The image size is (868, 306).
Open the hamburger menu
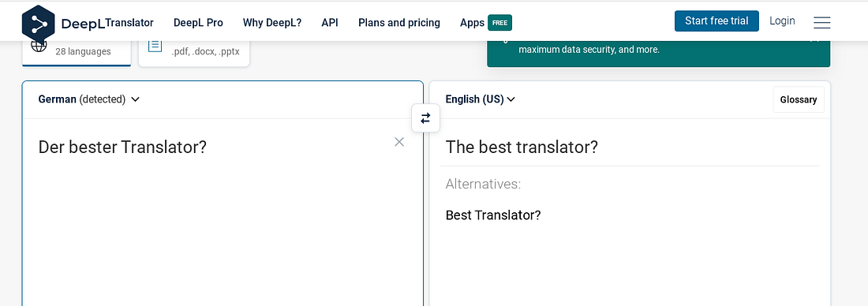tap(821, 22)
